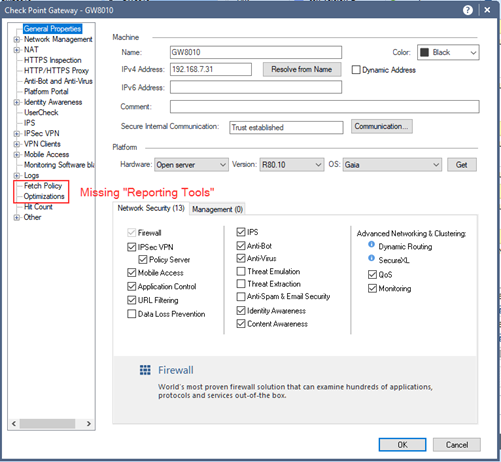Click the OK button
Screen dimensions: 501x462
(402, 445)
